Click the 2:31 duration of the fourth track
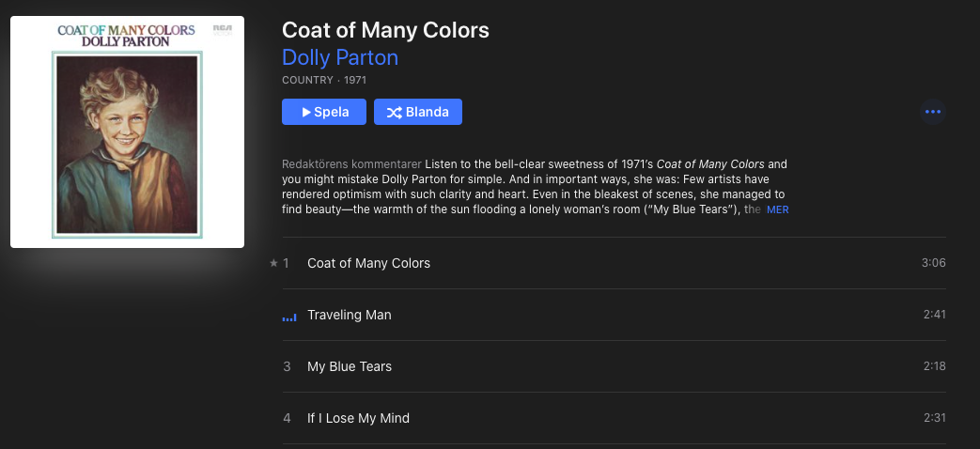 click(934, 418)
